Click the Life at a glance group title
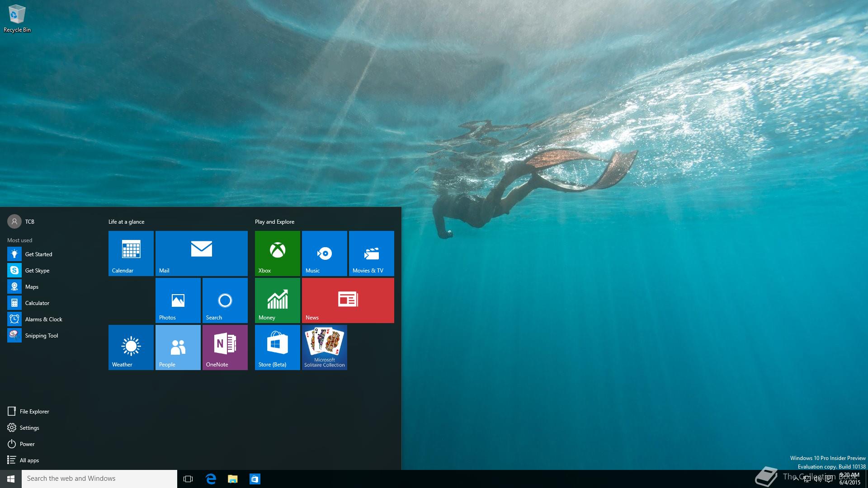Screen dimensions: 868x488 (127, 222)
